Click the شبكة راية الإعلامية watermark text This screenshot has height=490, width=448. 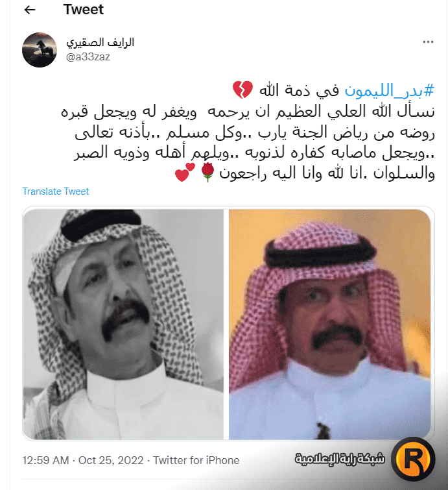pos(340,459)
